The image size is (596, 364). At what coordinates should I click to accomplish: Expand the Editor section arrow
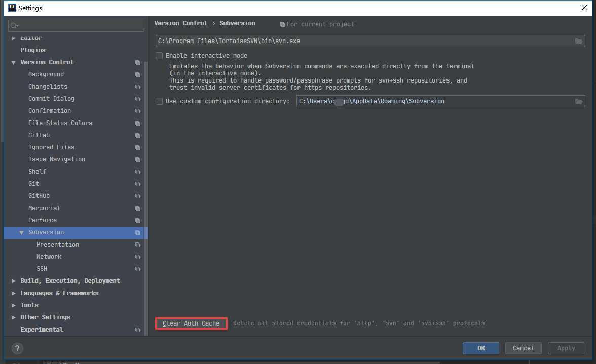click(13, 38)
